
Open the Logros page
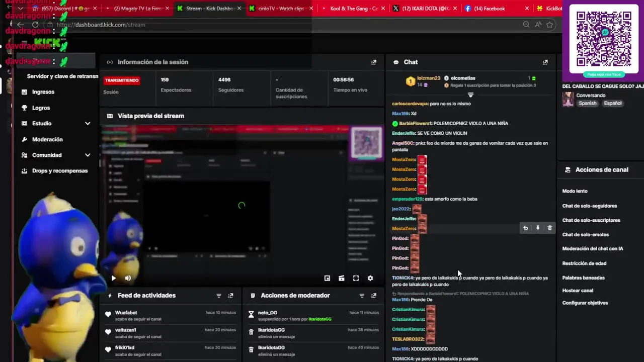click(x=41, y=108)
